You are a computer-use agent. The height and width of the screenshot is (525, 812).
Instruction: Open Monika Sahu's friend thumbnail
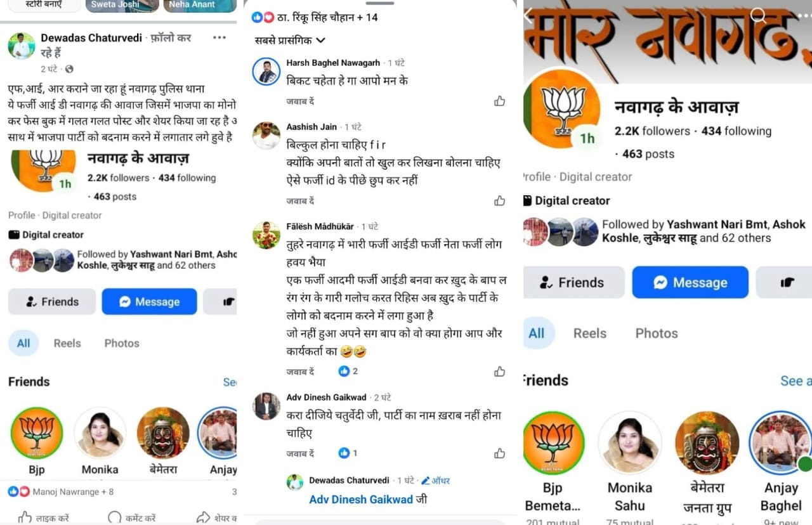tap(630, 443)
